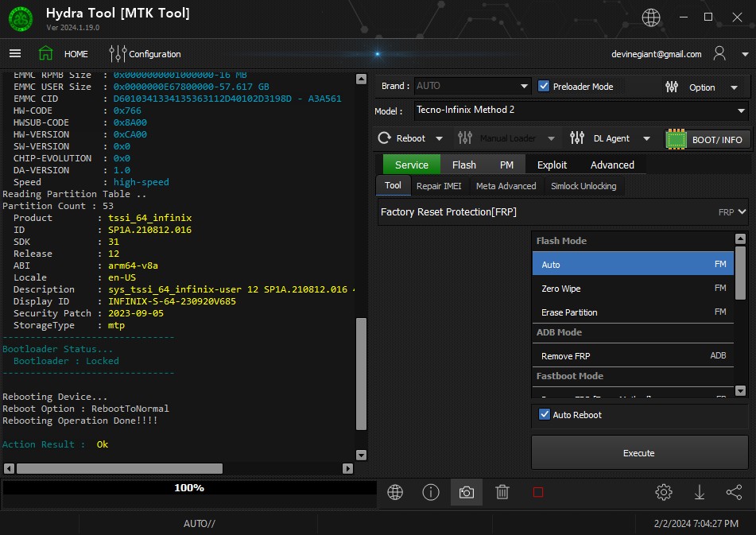Expand the FRP chevron in Factory Reset Protection
Image resolution: width=756 pixels, height=535 pixels.
pos(742,211)
